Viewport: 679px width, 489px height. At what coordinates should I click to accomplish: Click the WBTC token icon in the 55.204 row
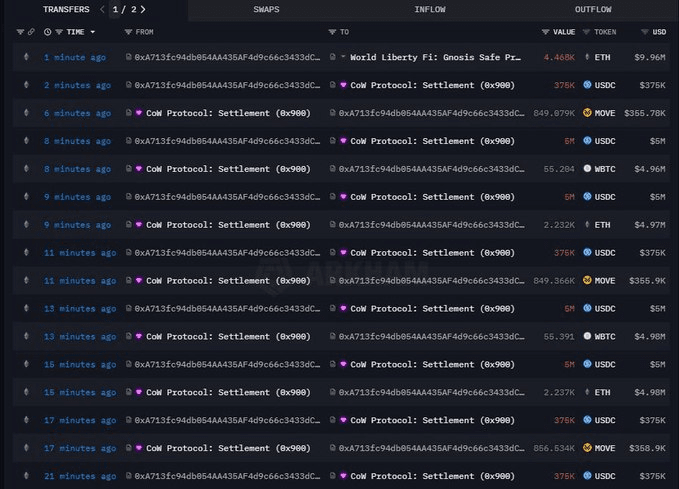(x=587, y=169)
